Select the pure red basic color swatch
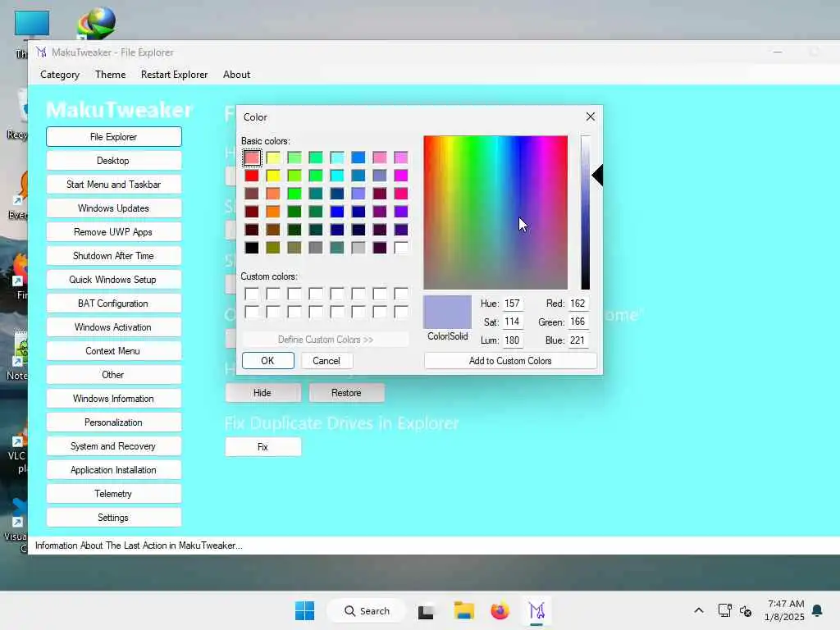This screenshot has width=840, height=630. tap(252, 176)
